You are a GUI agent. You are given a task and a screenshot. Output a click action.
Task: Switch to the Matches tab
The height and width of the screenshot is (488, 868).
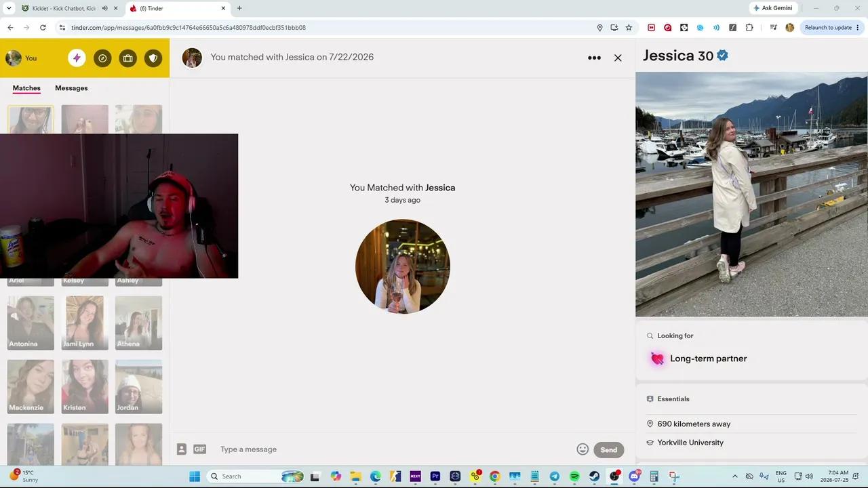click(x=26, y=88)
